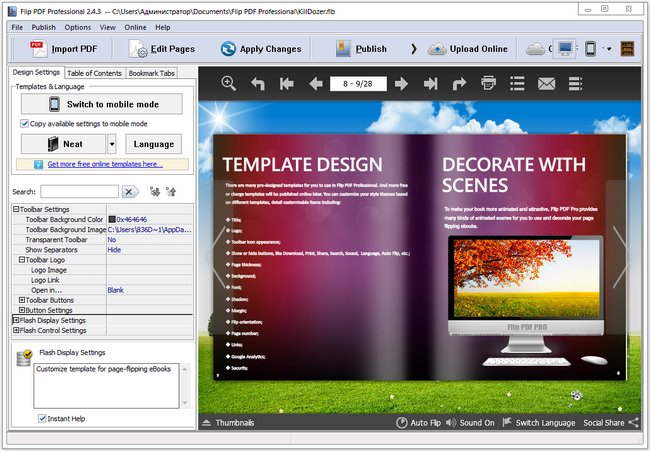Click Switch to mobile mode button

[x=102, y=104]
